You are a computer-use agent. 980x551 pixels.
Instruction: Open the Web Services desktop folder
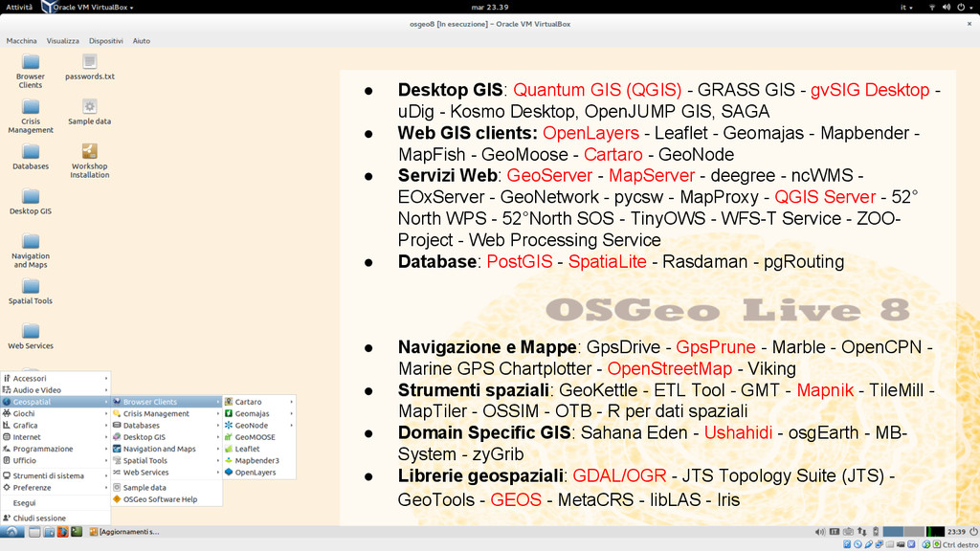[x=30, y=337]
